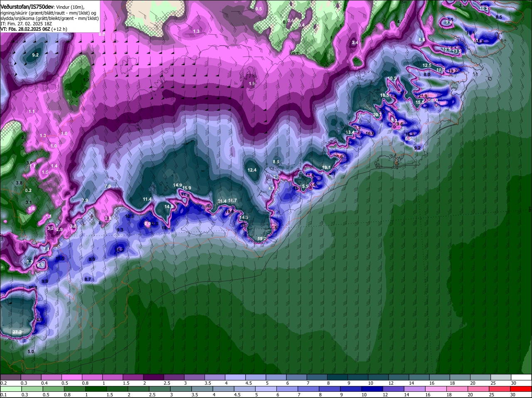Click the 3.1 value on the map
Image resolution: width=532 pixels, height=398 pixels.
tap(29, 202)
